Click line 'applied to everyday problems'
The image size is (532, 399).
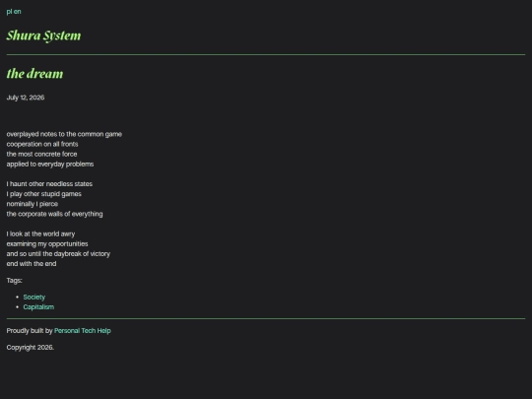click(x=50, y=165)
